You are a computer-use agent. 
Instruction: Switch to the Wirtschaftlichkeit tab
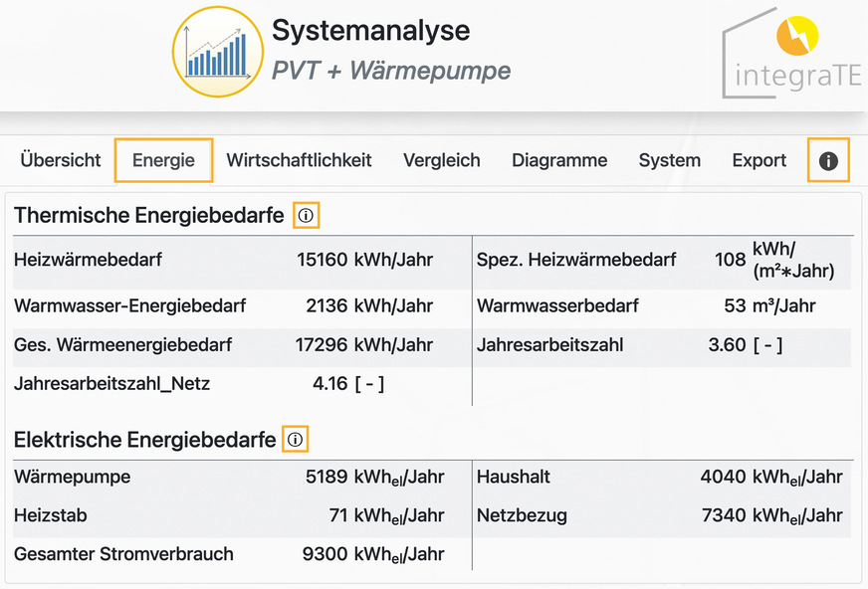[x=299, y=160]
